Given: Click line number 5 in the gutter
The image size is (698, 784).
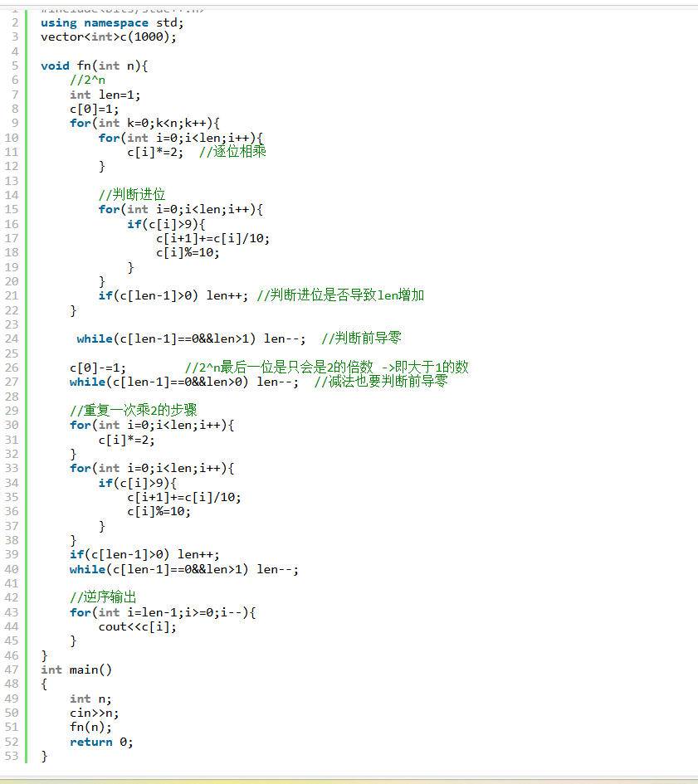Looking at the screenshot, I should pyautogui.click(x=15, y=65).
